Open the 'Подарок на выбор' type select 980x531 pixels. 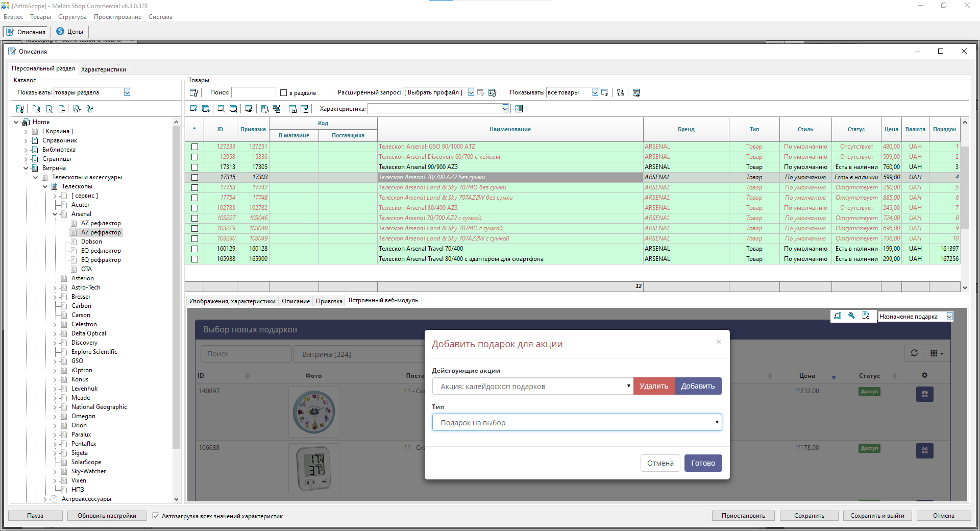[x=577, y=422]
